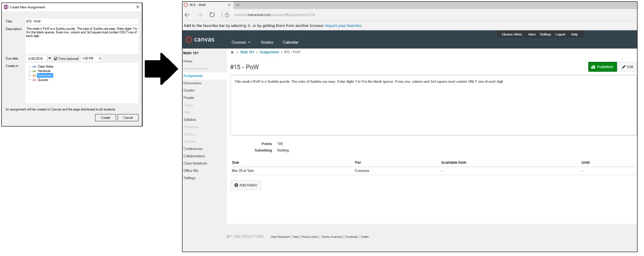Open Grades in the top navigation

(267, 42)
